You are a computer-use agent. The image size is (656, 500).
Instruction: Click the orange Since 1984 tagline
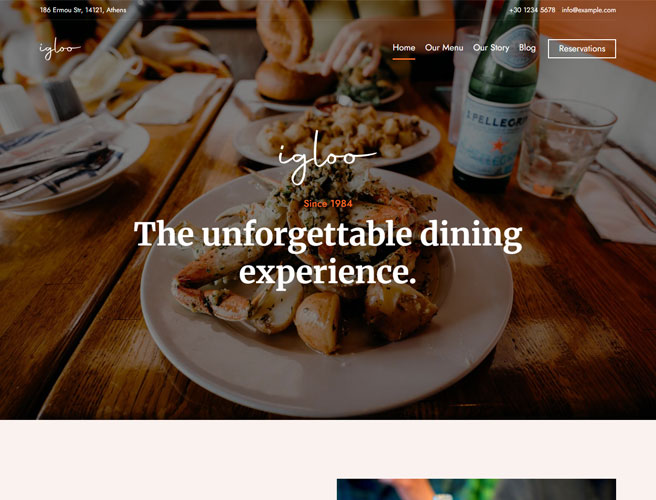click(328, 204)
